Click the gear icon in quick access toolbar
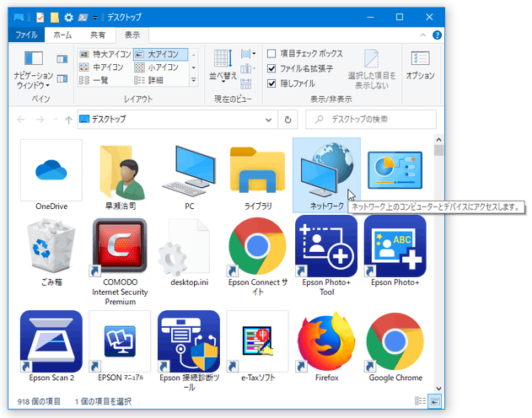 68,18
